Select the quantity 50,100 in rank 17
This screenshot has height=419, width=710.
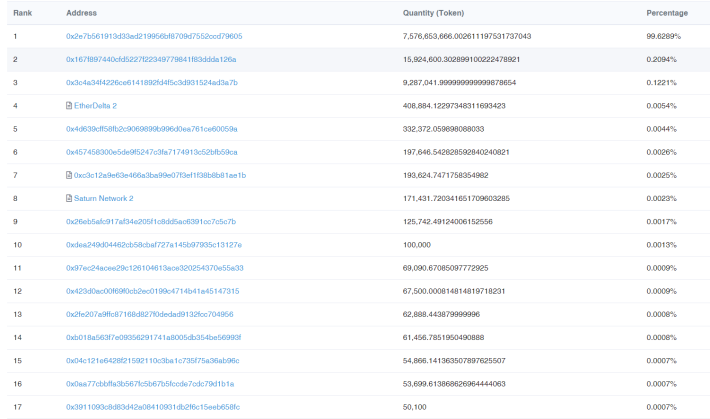pyautogui.click(x=414, y=407)
